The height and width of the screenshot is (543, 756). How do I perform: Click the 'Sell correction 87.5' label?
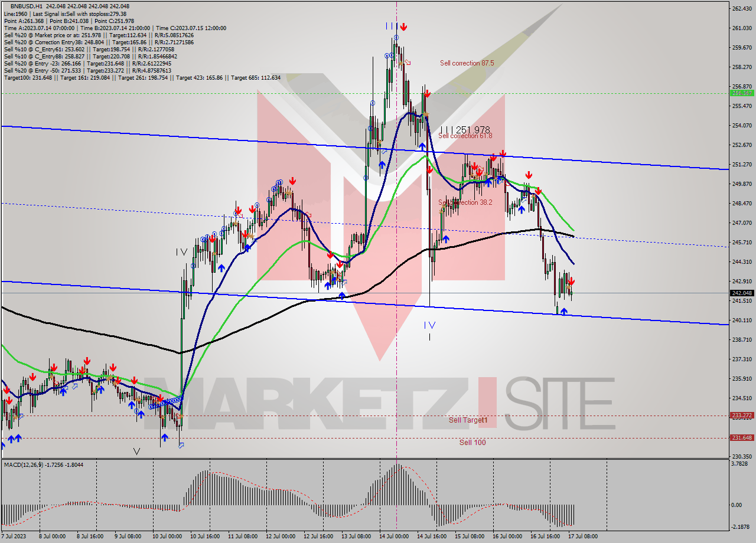pos(467,63)
